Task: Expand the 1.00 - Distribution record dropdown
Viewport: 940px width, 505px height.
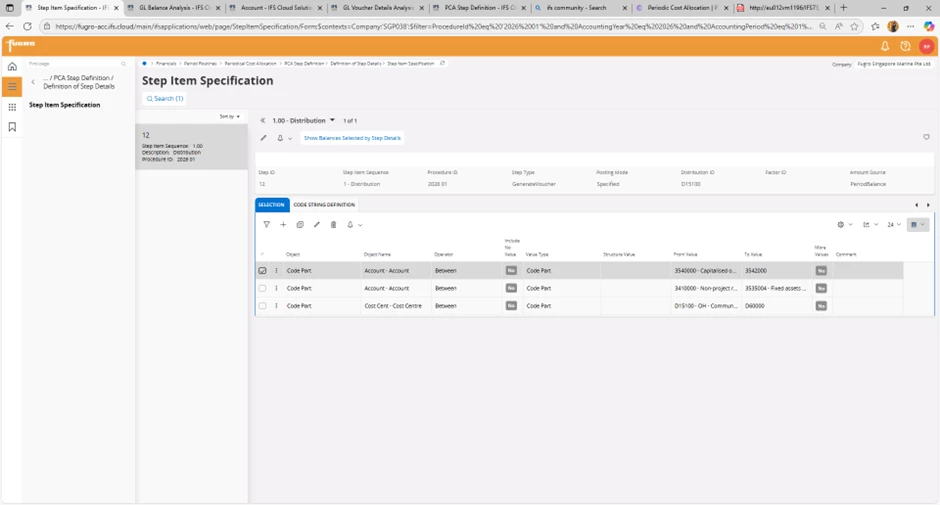Action: click(332, 121)
